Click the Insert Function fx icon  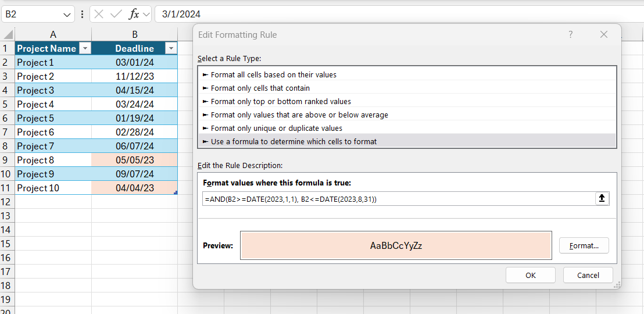coord(134,14)
